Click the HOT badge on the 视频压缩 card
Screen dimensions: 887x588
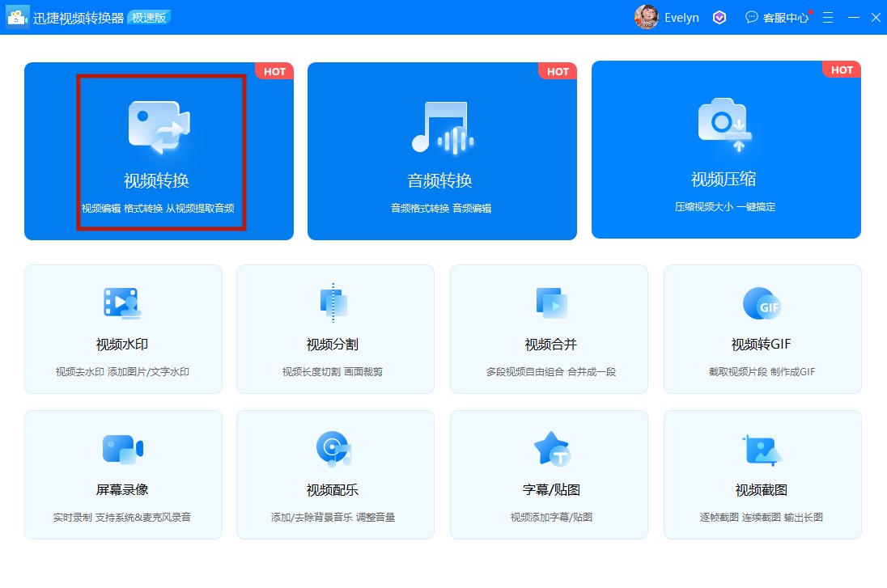(x=841, y=70)
